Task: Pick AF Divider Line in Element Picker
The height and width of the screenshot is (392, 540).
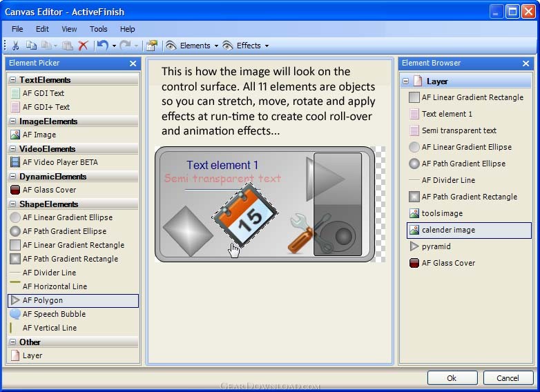Action: (x=73, y=273)
